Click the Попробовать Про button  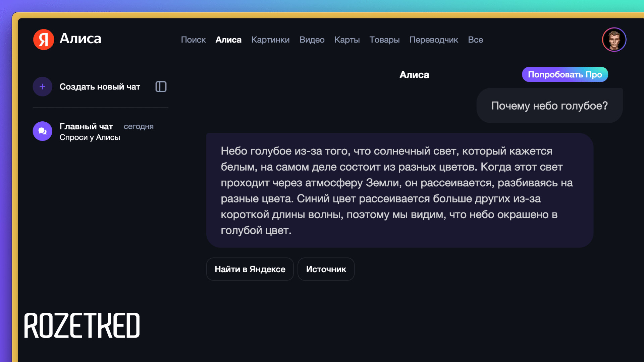tap(565, 74)
